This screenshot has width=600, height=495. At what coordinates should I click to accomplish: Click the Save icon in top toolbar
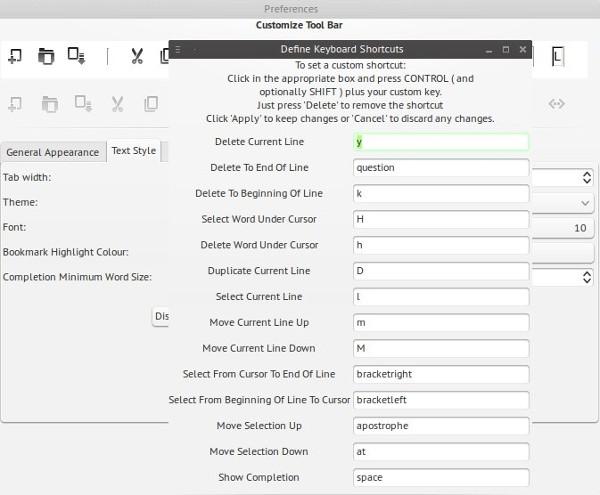76,56
